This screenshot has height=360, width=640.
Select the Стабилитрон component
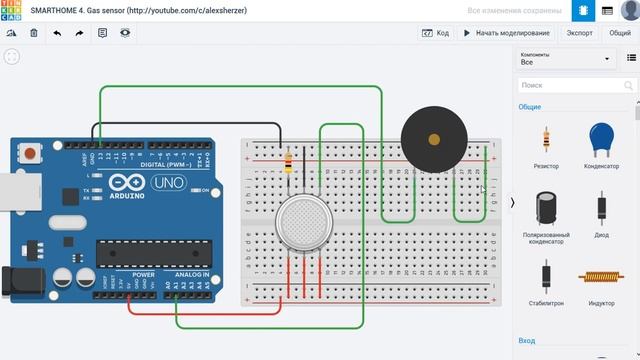pos(546,282)
